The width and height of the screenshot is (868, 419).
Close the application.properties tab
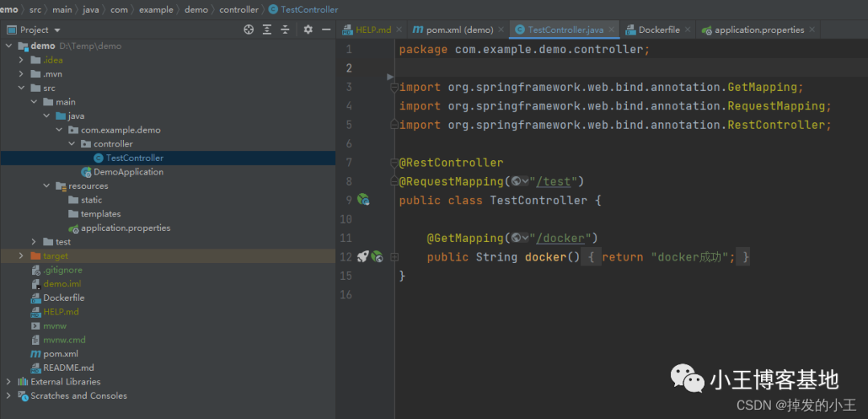tap(813, 30)
